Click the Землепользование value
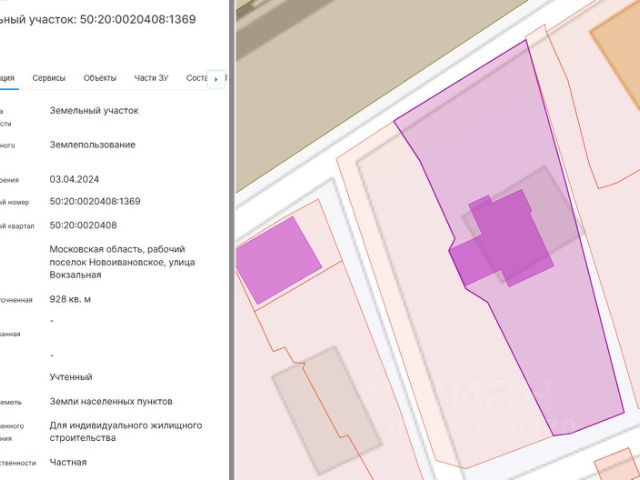This screenshot has height=480, width=640. (x=92, y=144)
